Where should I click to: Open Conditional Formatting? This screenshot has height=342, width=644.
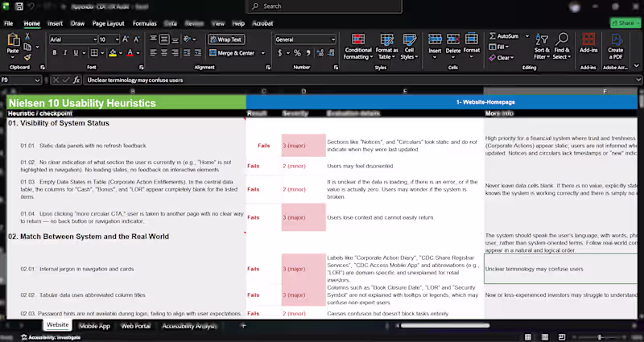point(358,47)
